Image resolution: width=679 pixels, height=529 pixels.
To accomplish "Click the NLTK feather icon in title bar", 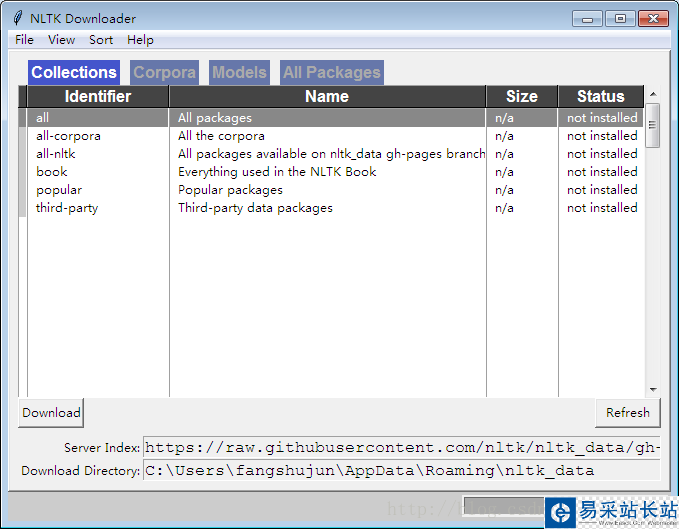I will tap(18, 18).
